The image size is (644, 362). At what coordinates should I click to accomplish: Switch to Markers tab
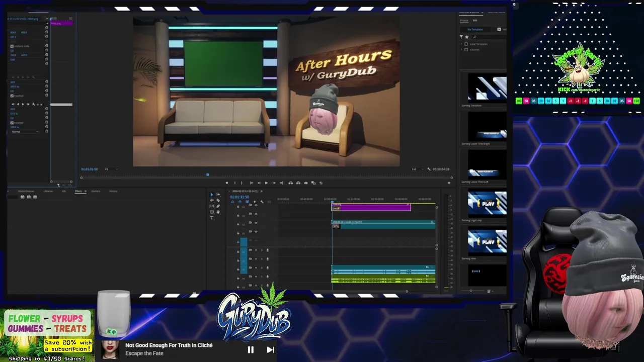96,191
